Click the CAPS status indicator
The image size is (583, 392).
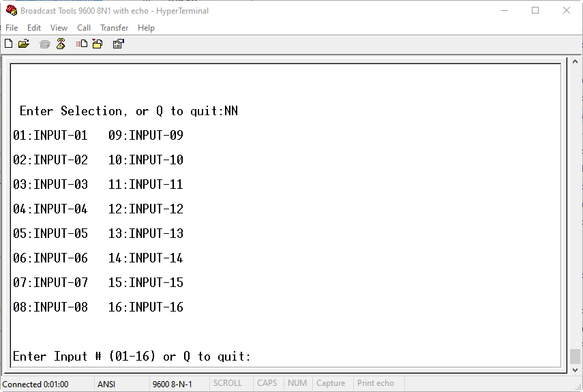(x=267, y=383)
